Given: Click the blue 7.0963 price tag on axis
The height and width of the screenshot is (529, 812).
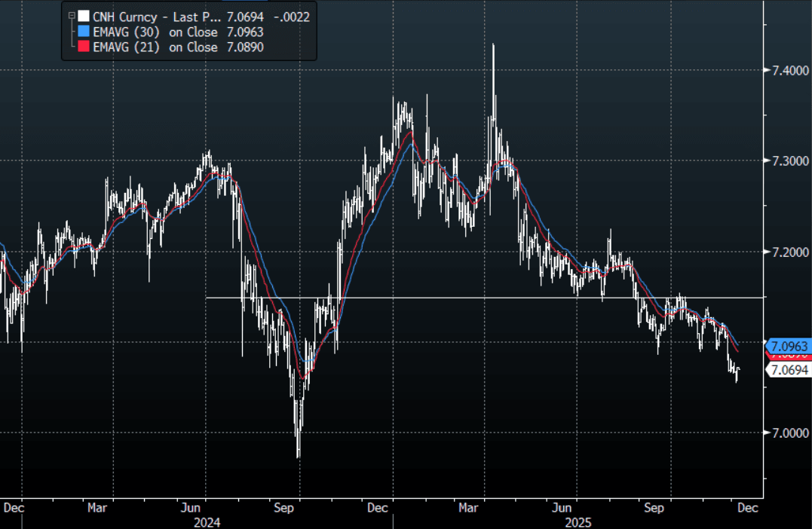Looking at the screenshot, I should (789, 346).
